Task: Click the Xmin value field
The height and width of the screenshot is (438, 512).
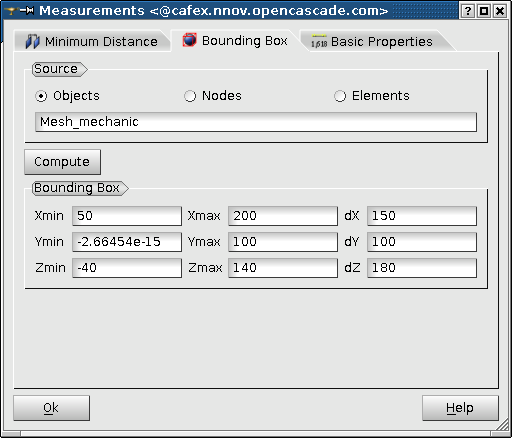Action: (127, 216)
